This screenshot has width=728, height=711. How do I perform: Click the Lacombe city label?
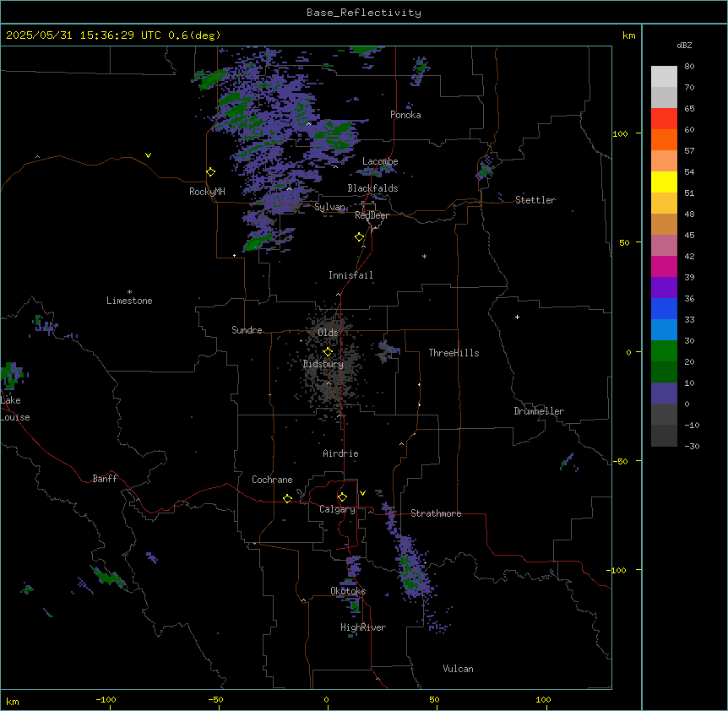click(380, 161)
